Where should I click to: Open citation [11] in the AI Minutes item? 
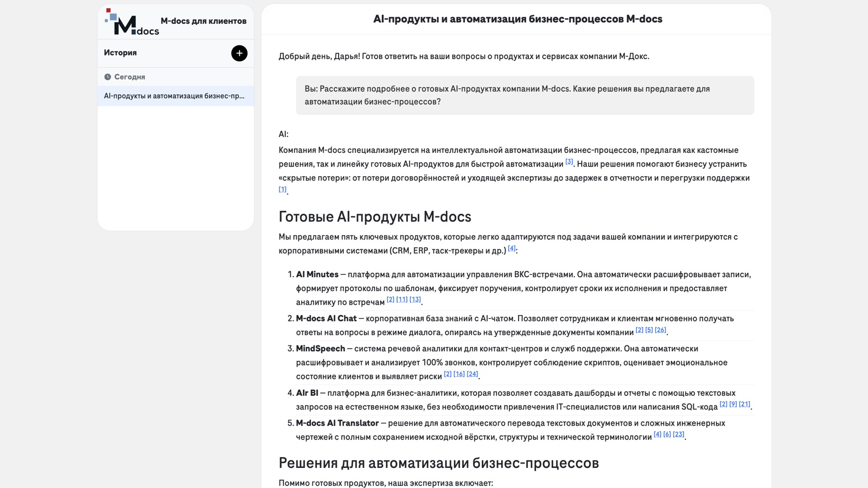point(402,299)
